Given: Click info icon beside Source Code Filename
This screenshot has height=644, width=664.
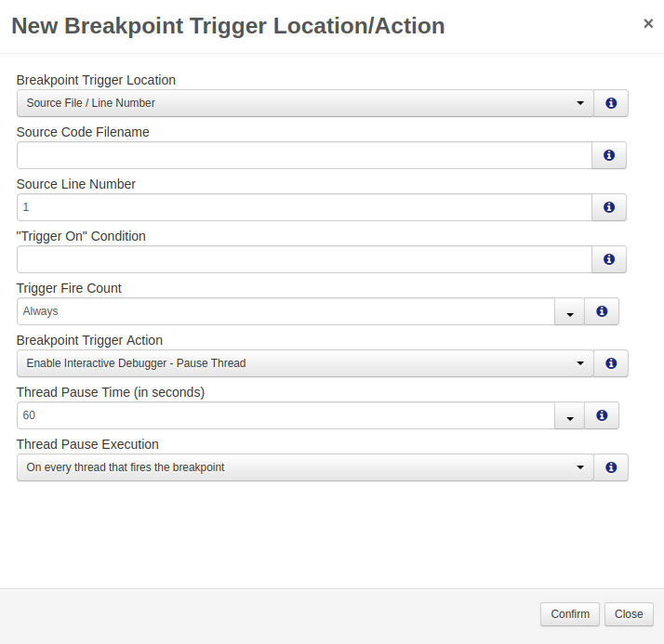Looking at the screenshot, I should 609,155.
